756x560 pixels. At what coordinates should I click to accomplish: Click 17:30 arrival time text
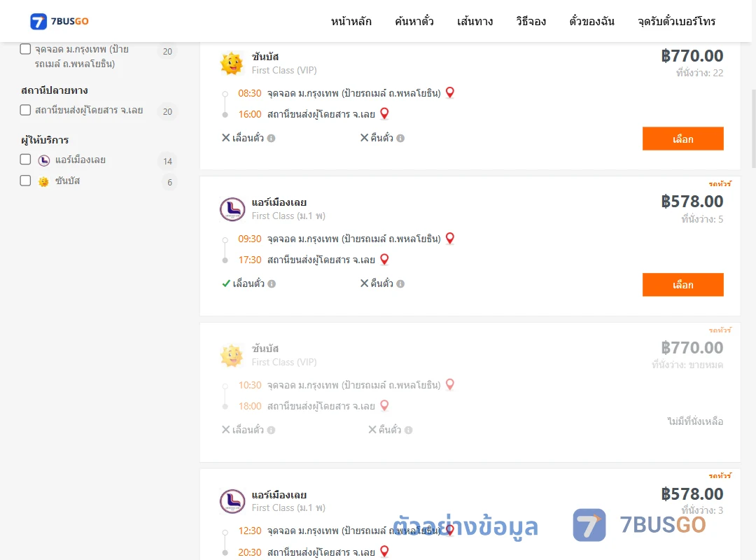coord(250,260)
